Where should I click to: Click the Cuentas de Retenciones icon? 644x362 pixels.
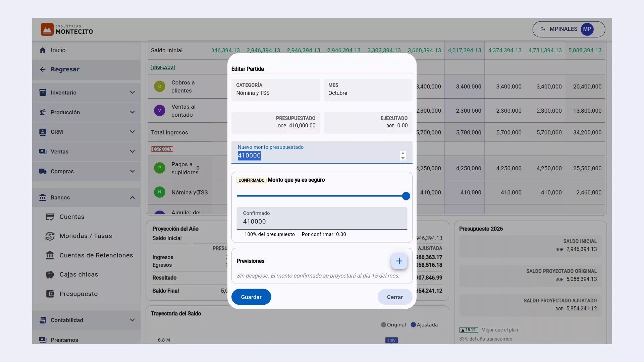[x=50, y=255]
